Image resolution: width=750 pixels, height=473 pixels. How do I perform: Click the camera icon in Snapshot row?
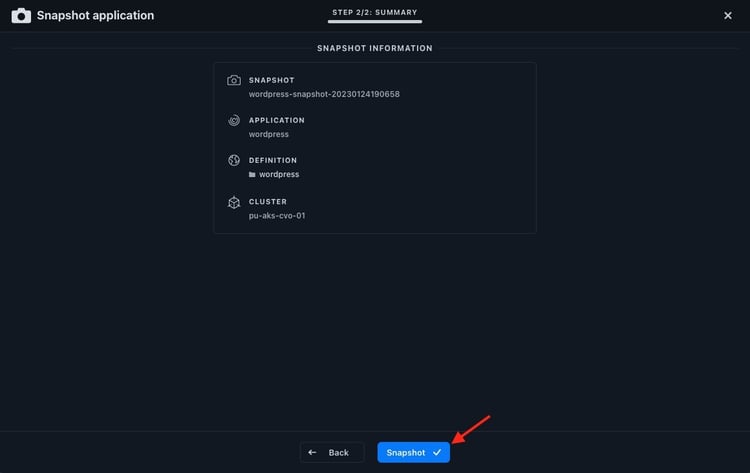[x=234, y=80]
